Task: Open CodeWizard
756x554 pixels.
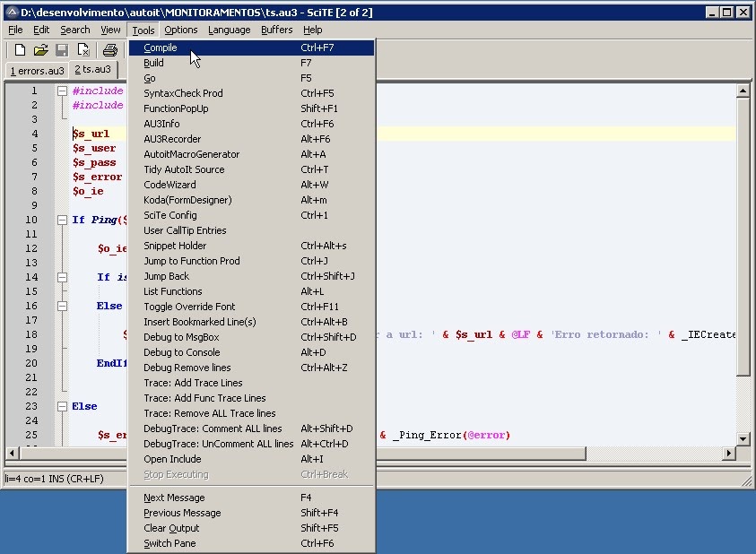Action: pyautogui.click(x=251, y=186)
